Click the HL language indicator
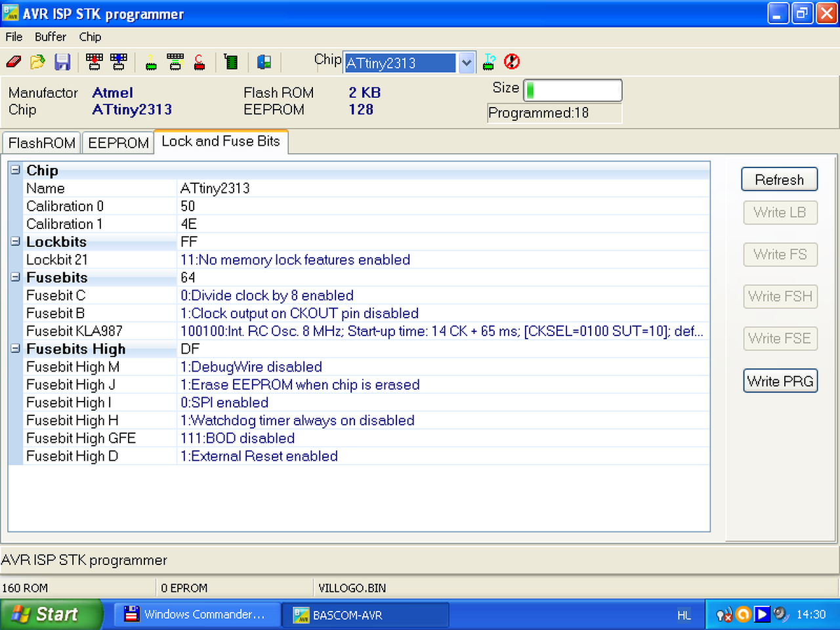This screenshot has height=630, width=840. [x=684, y=615]
